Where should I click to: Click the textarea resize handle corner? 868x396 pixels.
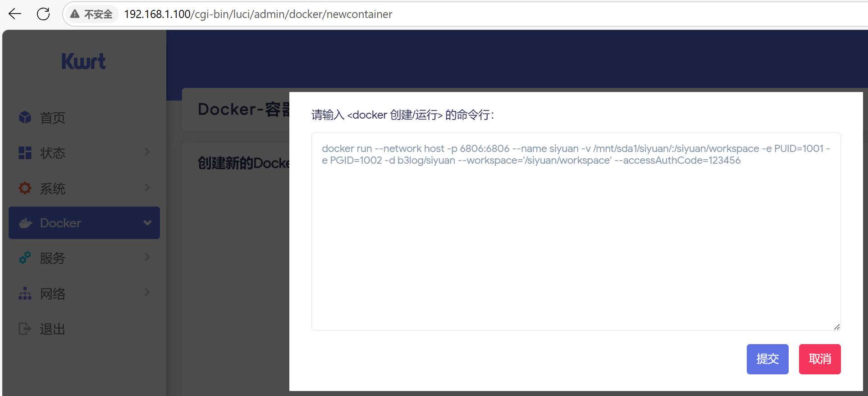tap(837, 327)
